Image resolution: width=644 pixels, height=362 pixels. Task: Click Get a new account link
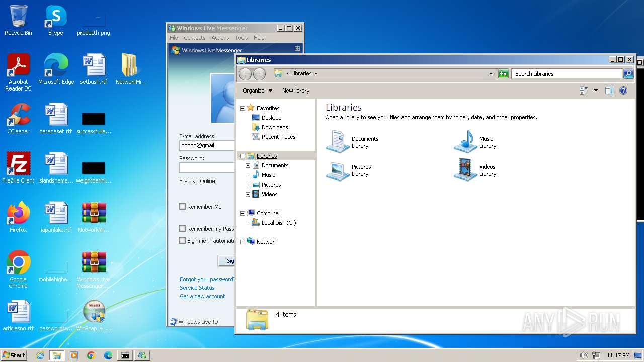tap(202, 296)
